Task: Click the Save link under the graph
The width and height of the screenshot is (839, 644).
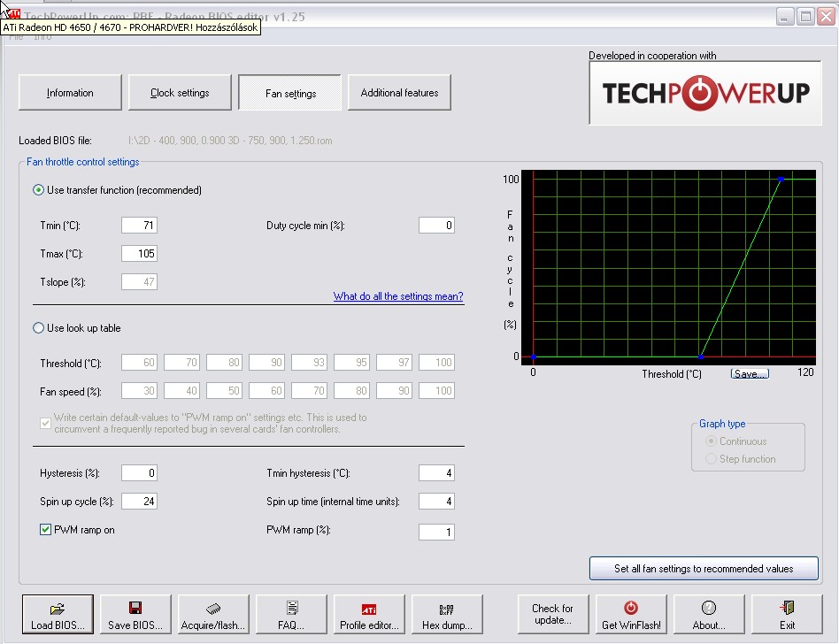Action: click(750, 374)
